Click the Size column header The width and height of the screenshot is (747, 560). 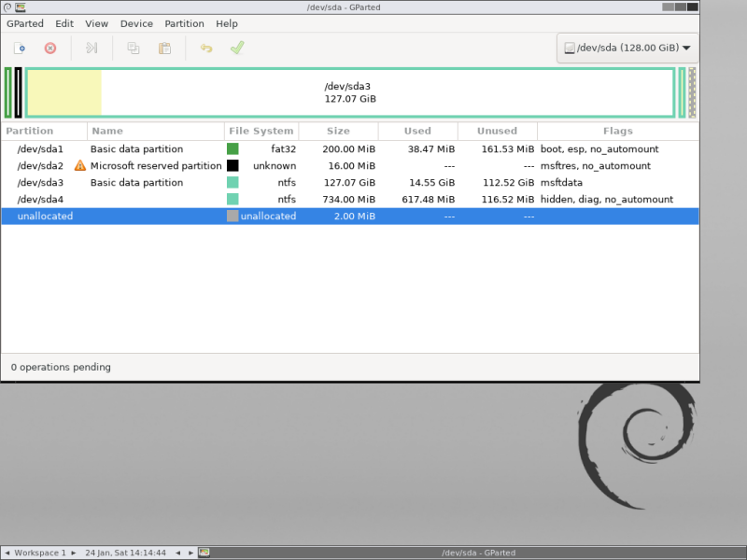[338, 131]
